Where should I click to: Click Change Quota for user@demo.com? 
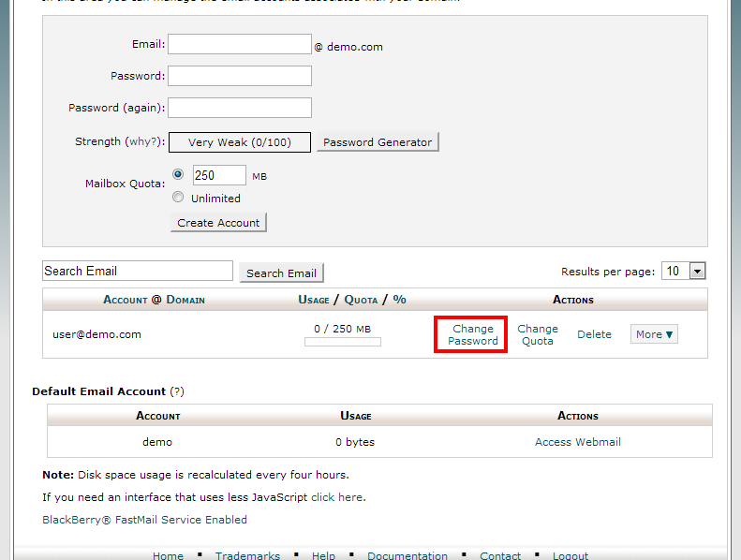point(538,334)
